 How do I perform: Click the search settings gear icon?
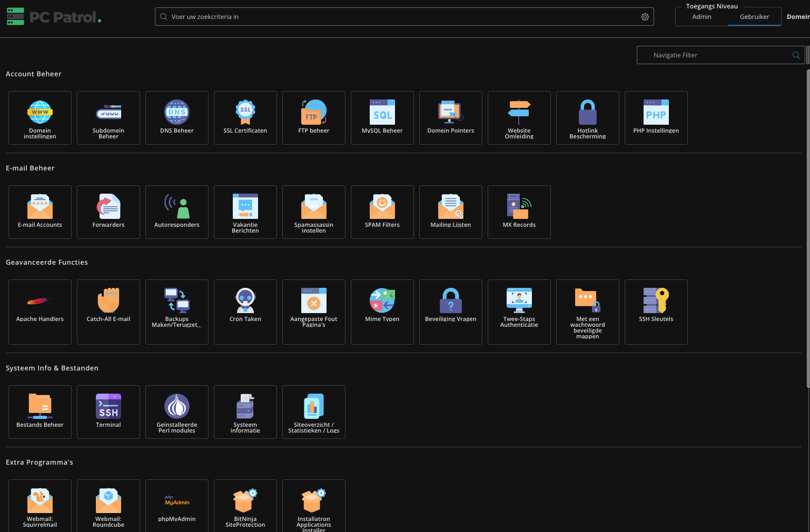point(645,17)
